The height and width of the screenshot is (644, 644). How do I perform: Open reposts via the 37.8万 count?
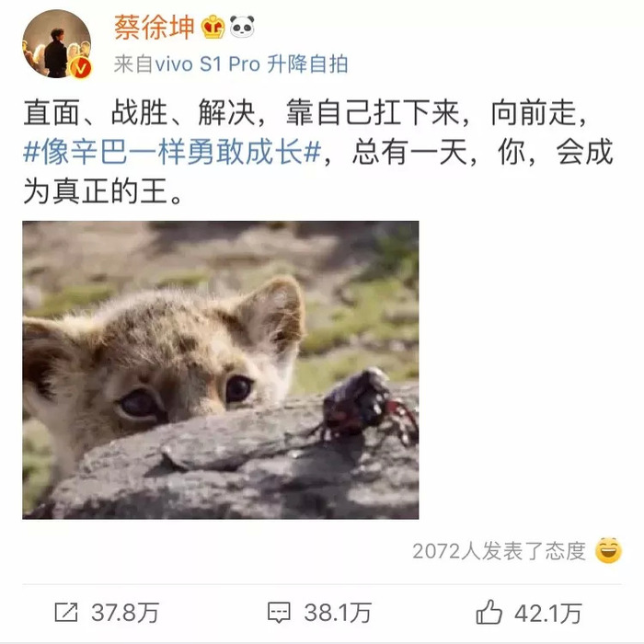click(x=125, y=613)
